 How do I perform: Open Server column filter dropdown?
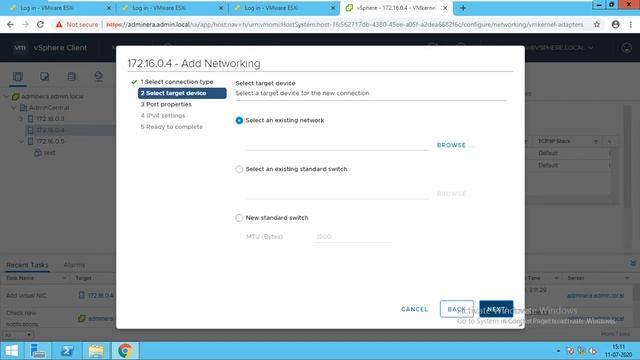tap(627, 278)
